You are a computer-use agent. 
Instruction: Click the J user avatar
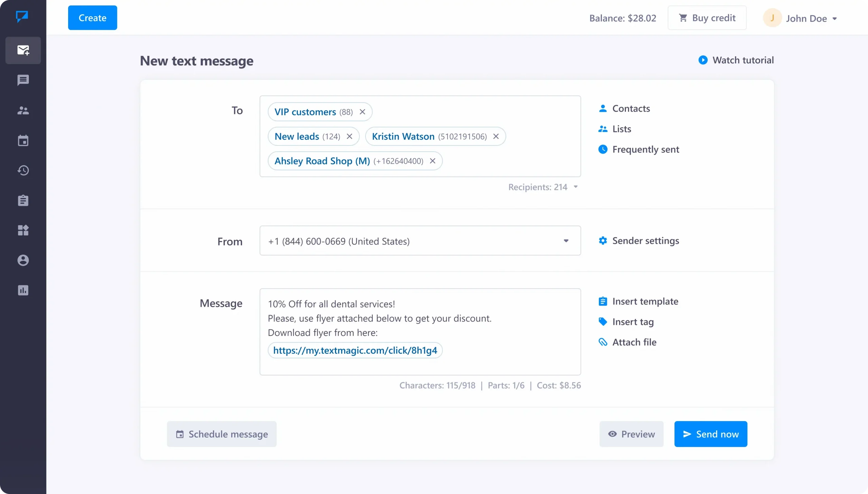point(772,18)
